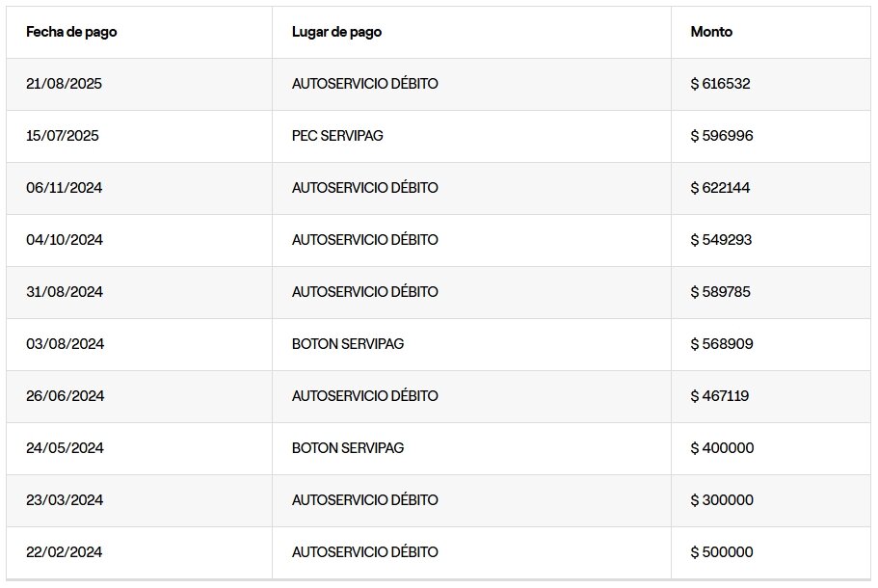Click the $ 500000 amount cell

pos(722,552)
